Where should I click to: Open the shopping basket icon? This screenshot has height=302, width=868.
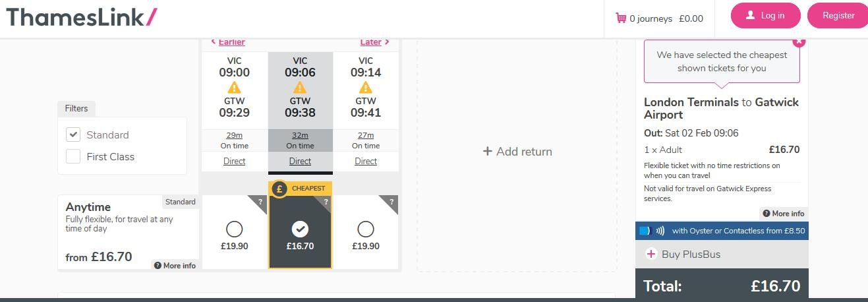pyautogui.click(x=620, y=18)
